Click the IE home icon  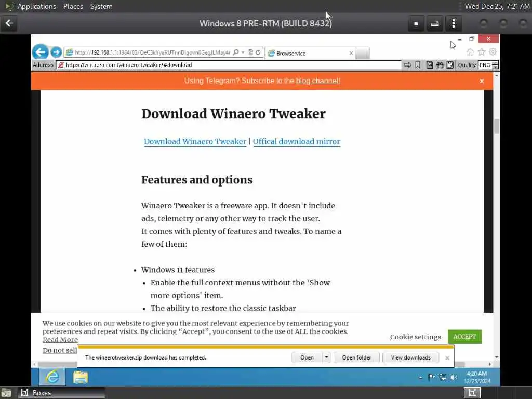(470, 52)
